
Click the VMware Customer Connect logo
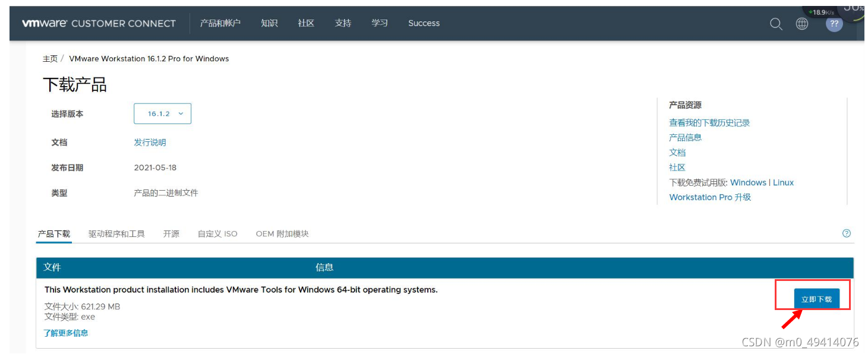click(99, 23)
